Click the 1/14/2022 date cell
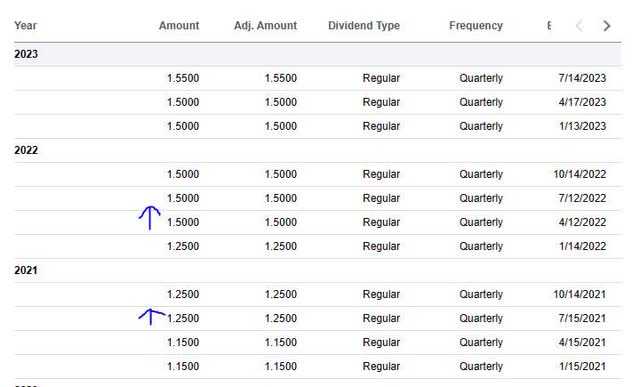640x387 pixels. pyautogui.click(x=582, y=247)
